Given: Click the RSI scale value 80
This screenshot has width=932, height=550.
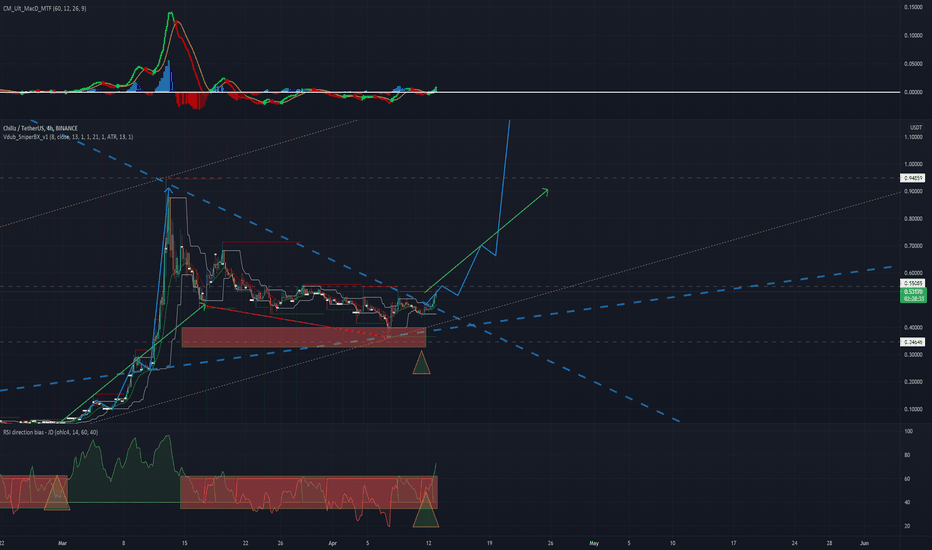Looking at the screenshot, I should (907, 455).
